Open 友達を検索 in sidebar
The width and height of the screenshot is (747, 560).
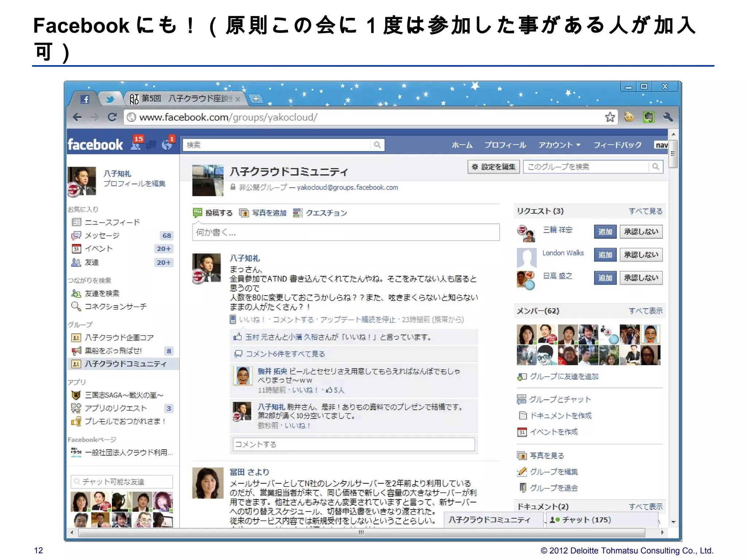[102, 293]
